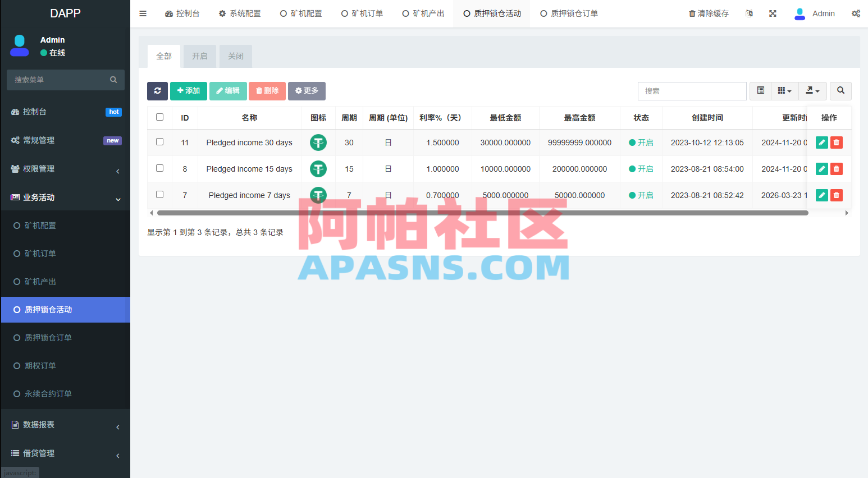
Task: Open 矿机配置 in the sidebar
Action: point(65,226)
